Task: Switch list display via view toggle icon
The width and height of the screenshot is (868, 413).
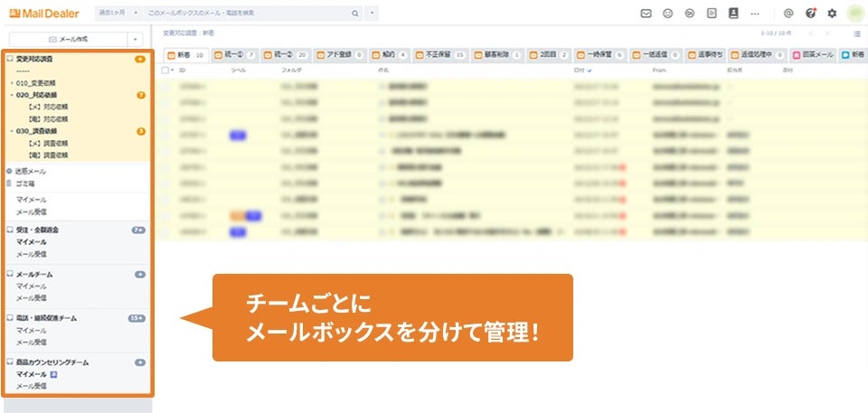Action: click(x=856, y=33)
